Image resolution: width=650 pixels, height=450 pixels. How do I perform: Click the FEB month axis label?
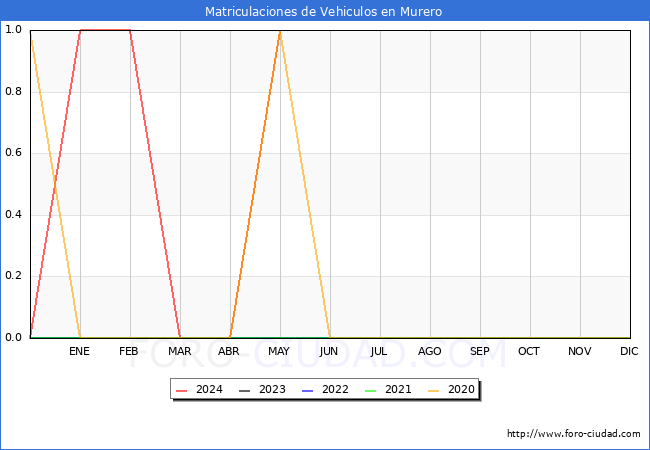point(129,351)
